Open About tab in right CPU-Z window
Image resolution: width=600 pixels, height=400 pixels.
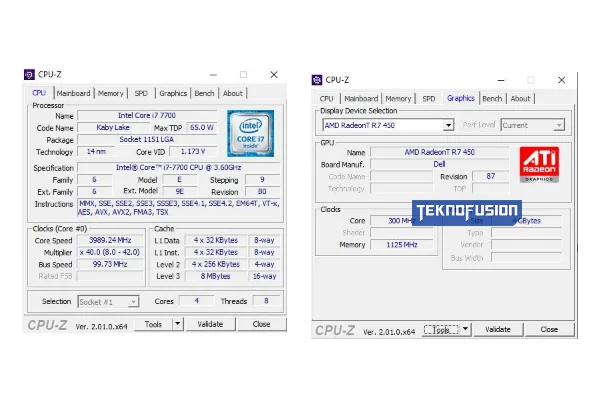click(x=520, y=99)
